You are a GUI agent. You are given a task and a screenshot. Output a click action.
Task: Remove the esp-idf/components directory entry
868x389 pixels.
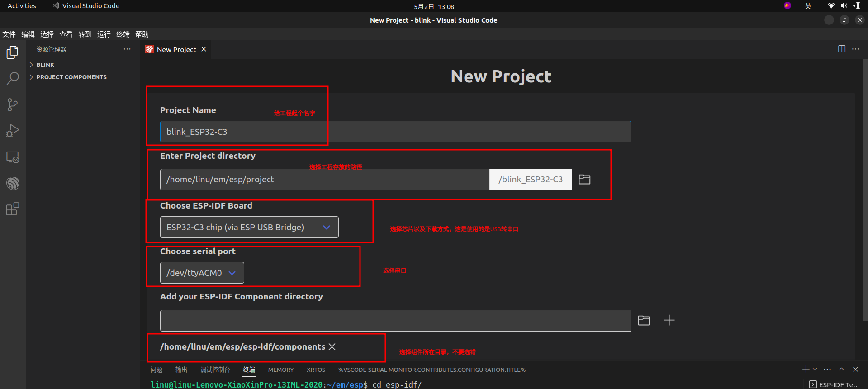(x=332, y=346)
